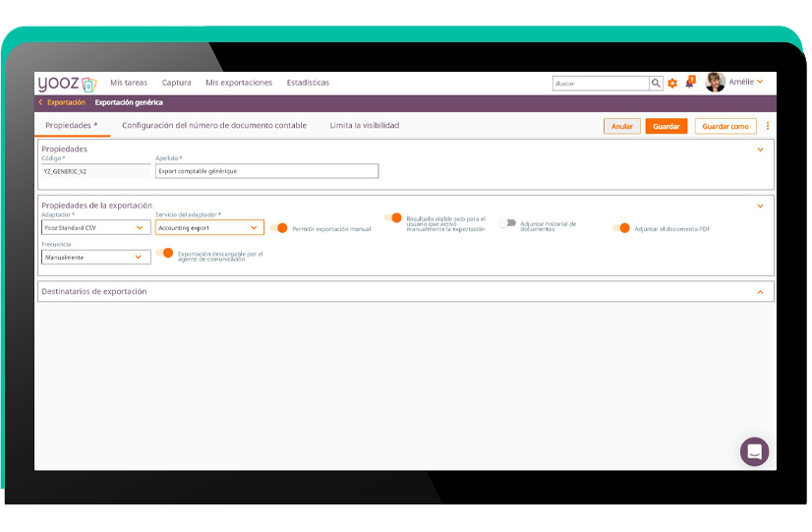Open Mis exportaciones menu
The height and width of the screenshot is (532, 812).
[x=239, y=83]
